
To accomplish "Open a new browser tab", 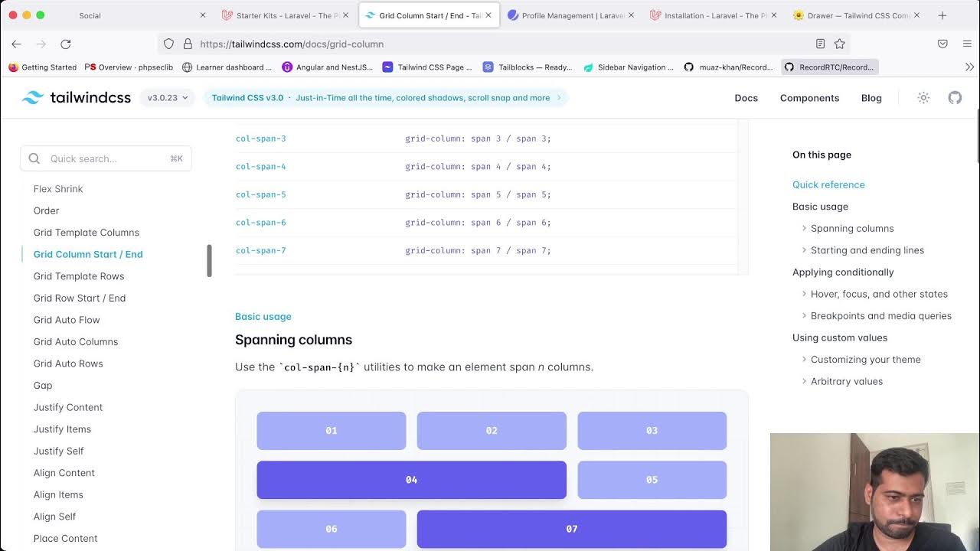I will click(942, 15).
